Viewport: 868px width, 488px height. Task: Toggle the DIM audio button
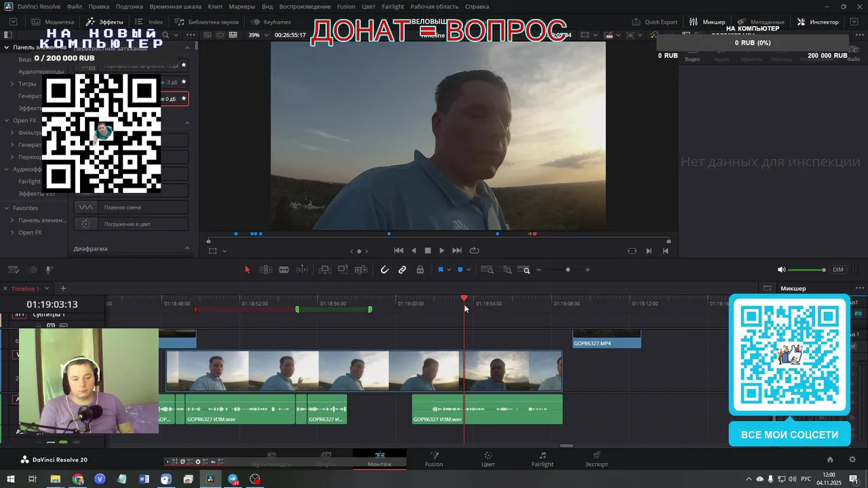(x=838, y=270)
